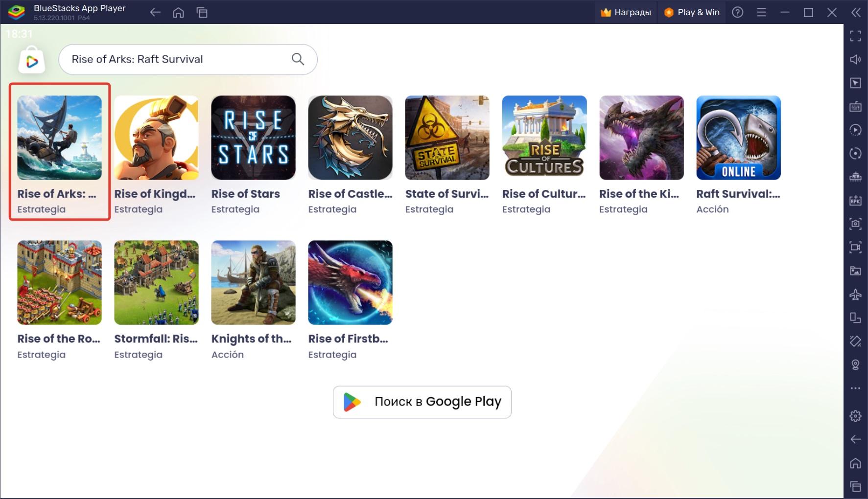Click the 'Rise of Firstb...' title text
868x499 pixels.
click(348, 339)
